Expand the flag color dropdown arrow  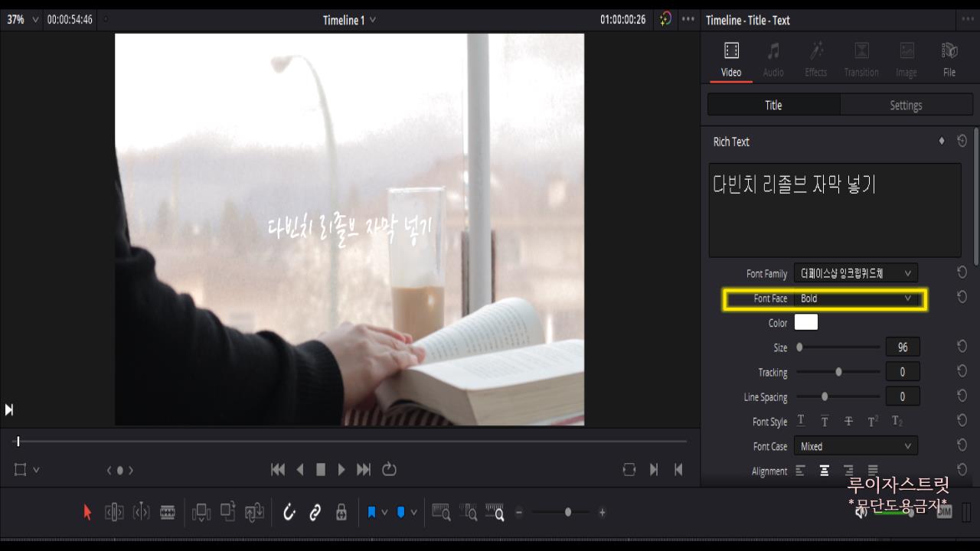[384, 513]
